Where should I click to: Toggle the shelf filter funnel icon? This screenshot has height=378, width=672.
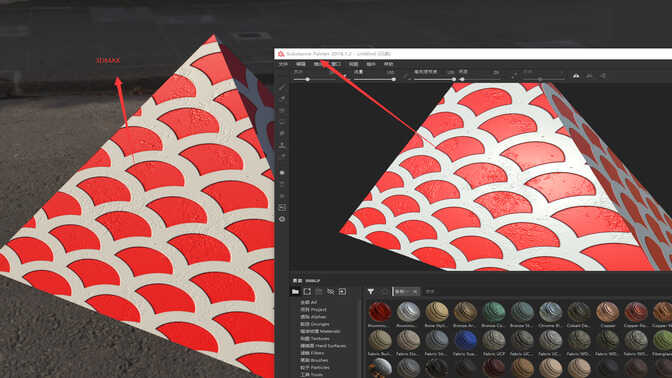371,292
